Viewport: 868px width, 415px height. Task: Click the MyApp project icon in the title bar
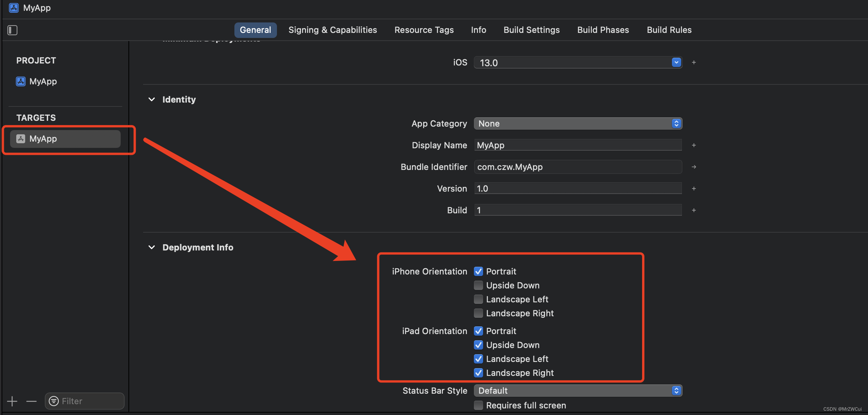click(14, 8)
